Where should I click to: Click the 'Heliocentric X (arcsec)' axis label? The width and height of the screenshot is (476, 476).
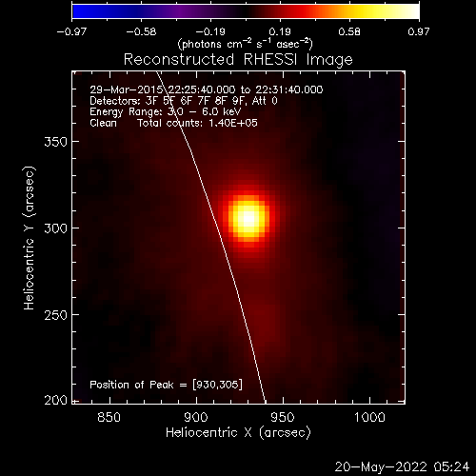(238, 433)
